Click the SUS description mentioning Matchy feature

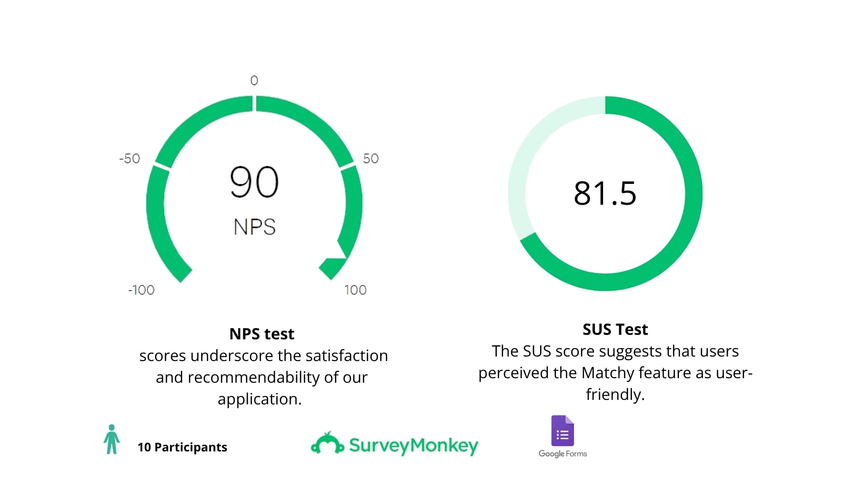[x=615, y=373]
